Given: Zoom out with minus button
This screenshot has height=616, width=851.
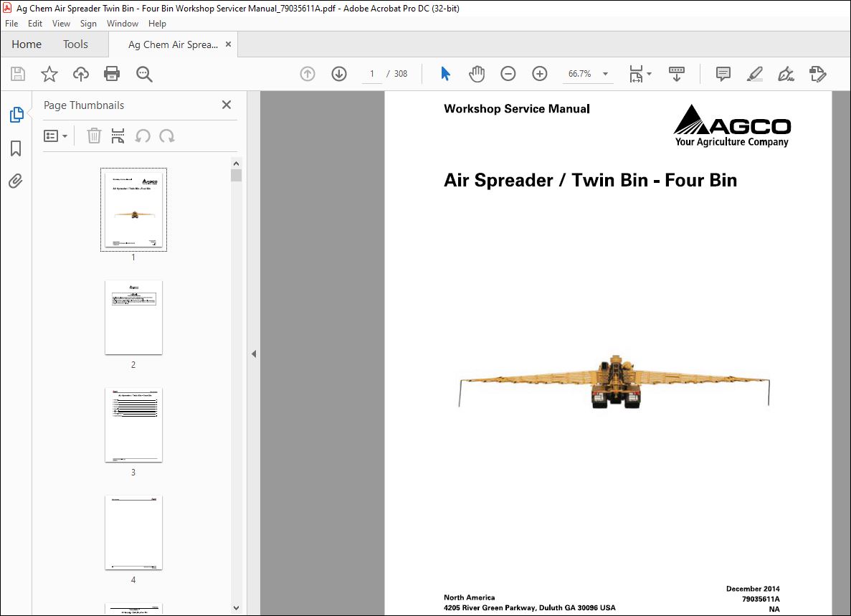Looking at the screenshot, I should pos(508,74).
